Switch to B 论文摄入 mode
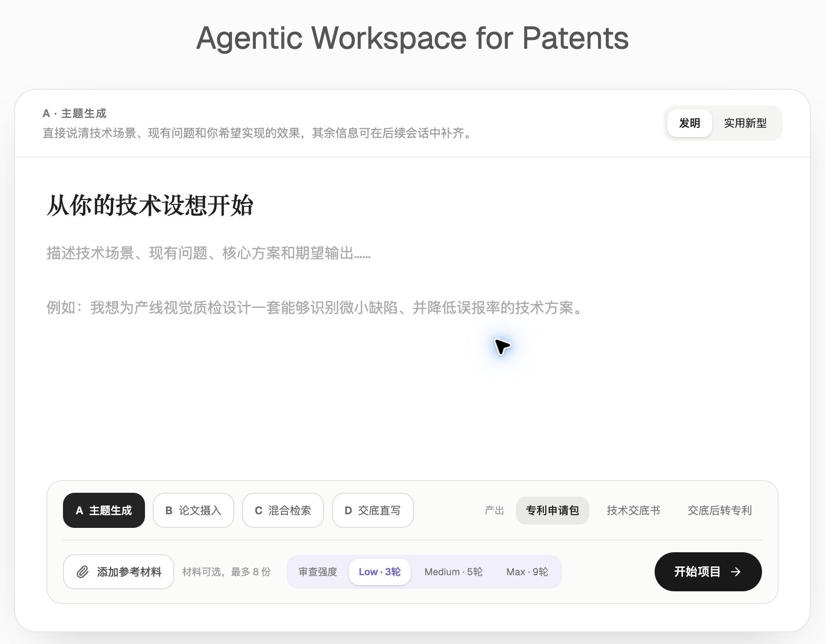This screenshot has width=825, height=644. [193, 510]
